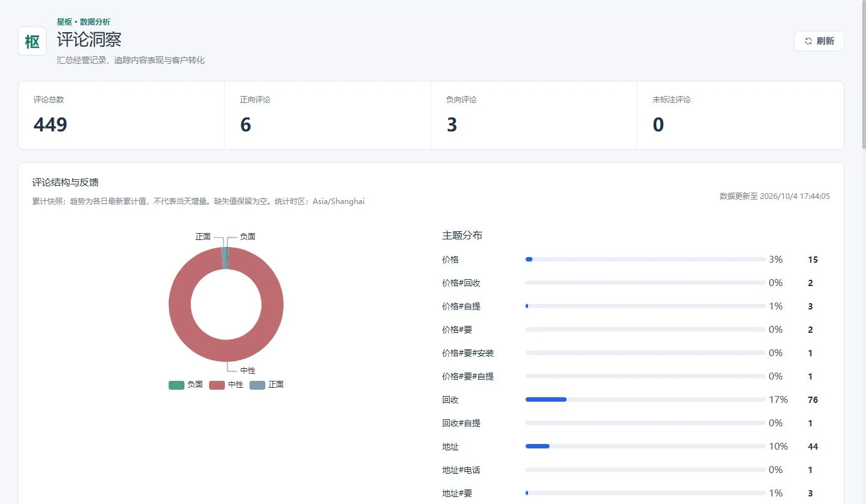Viewport: 866px width, 504px height.
Task: Click the refresh icon in 刷新 button
Action: pyautogui.click(x=809, y=41)
